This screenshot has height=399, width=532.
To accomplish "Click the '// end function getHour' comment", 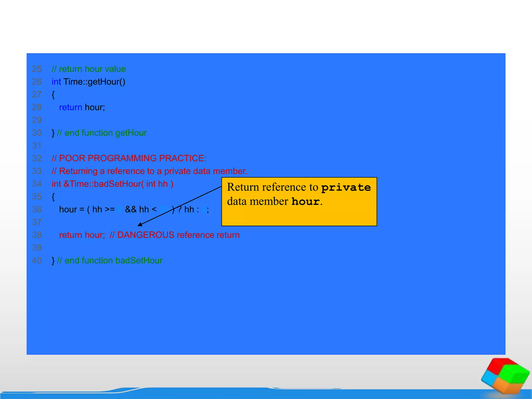I will (x=102, y=133).
